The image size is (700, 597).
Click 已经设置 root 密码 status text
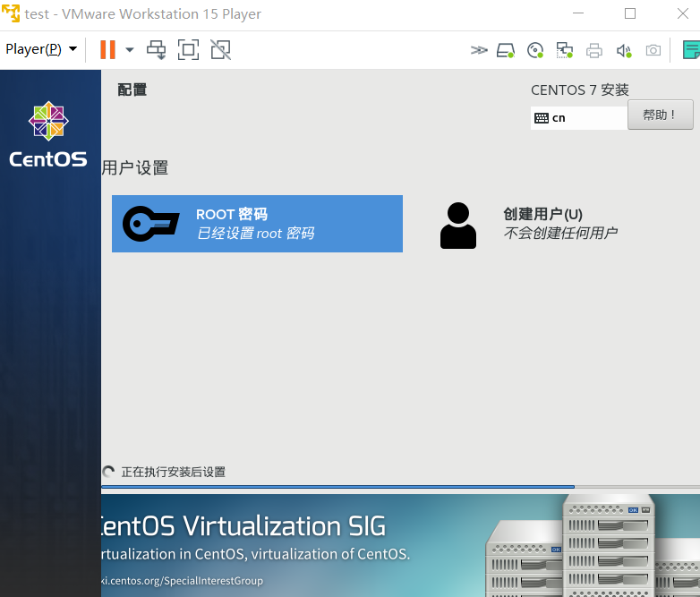point(256,233)
